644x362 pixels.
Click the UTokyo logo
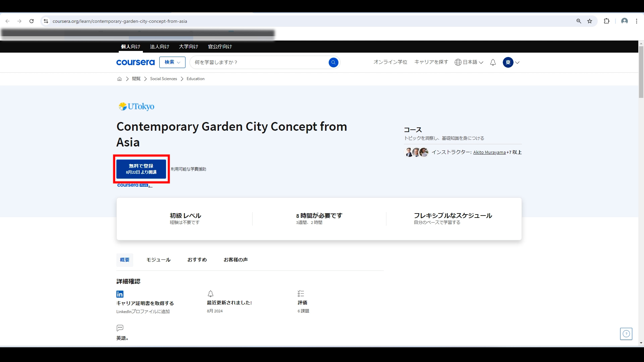[x=137, y=107]
